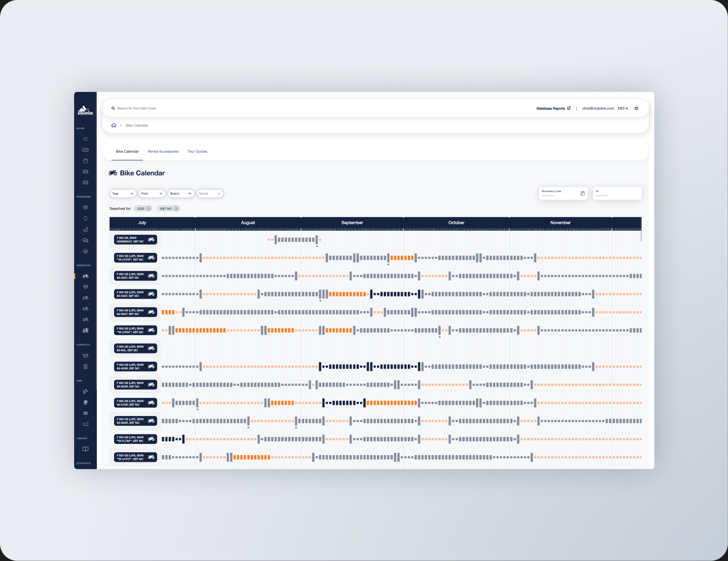Switch to the Tour Guides tab

pos(197,152)
